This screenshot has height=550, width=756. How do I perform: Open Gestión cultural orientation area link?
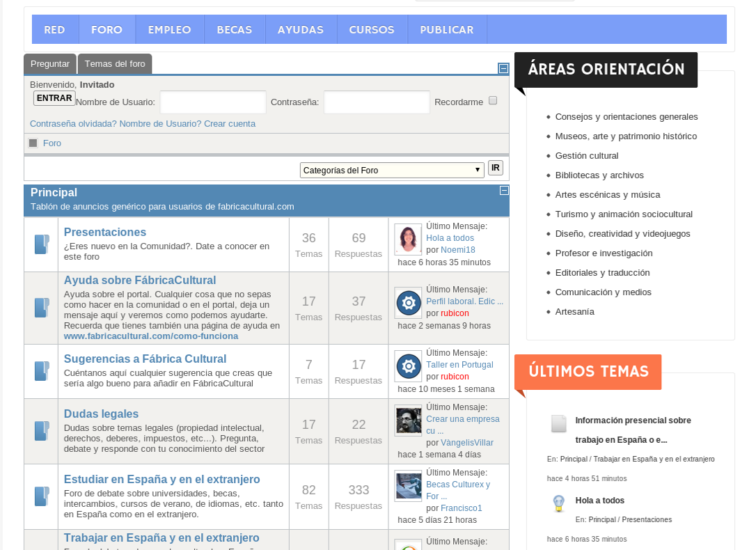click(x=586, y=156)
